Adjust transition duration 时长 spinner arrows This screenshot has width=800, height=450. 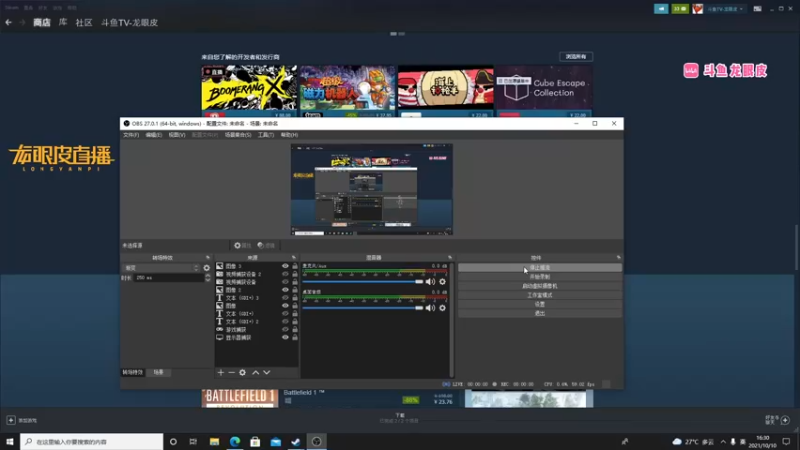pyautogui.click(x=208, y=278)
